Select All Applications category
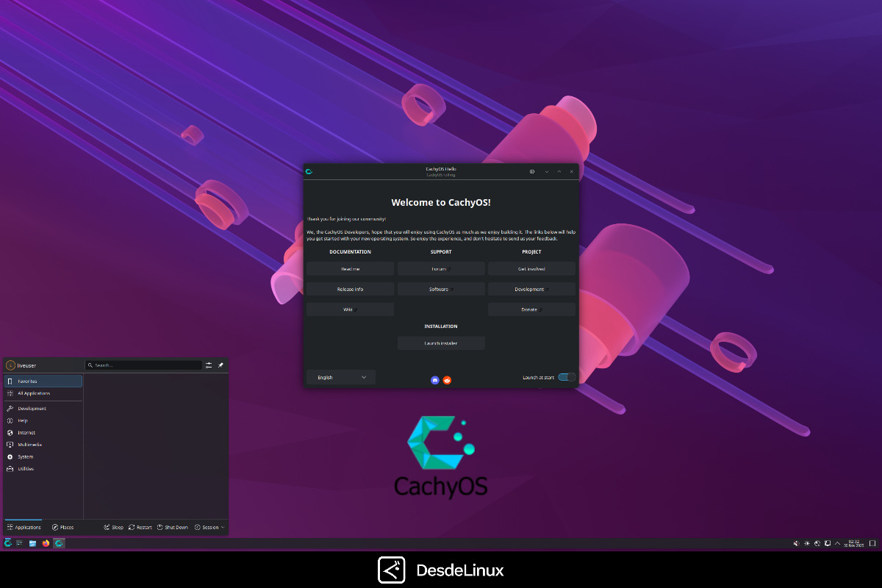 (x=43, y=393)
